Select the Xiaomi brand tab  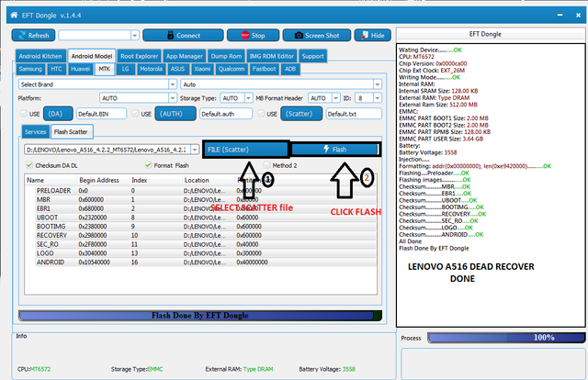(202, 69)
